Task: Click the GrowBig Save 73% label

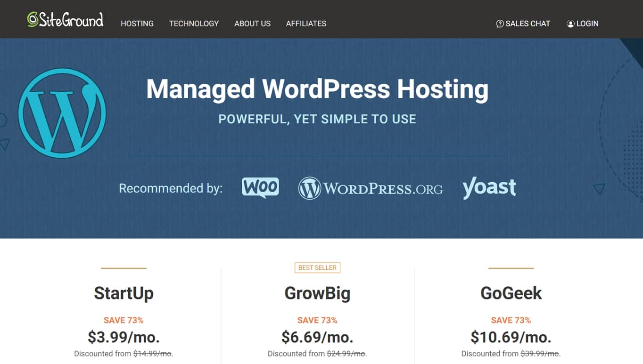Action: [x=317, y=320]
